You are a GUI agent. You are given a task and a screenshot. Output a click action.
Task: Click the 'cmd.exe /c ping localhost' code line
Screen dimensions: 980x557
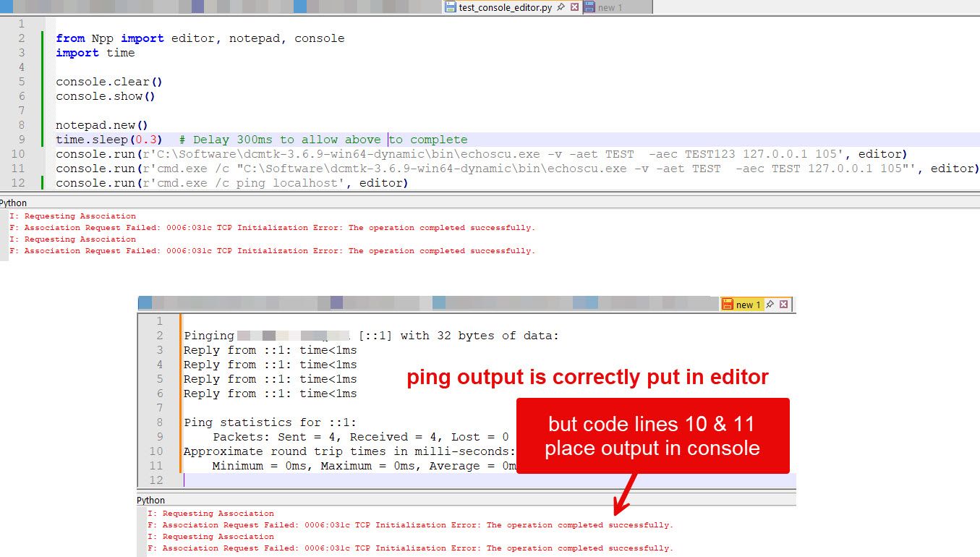point(232,183)
